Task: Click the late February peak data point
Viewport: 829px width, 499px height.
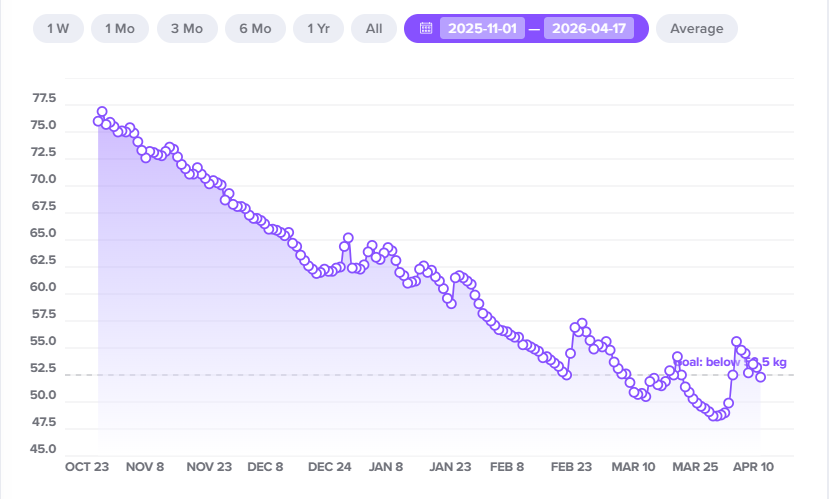Action: click(x=582, y=323)
